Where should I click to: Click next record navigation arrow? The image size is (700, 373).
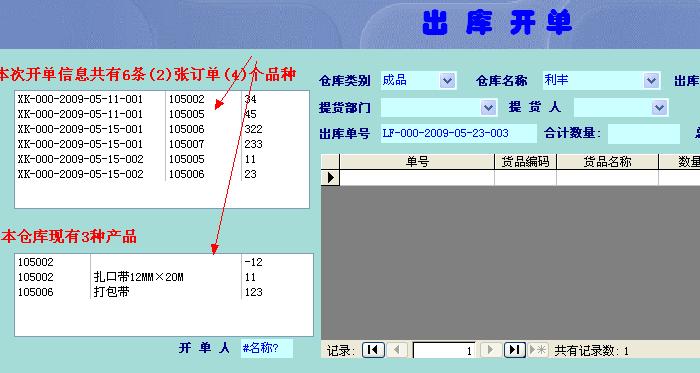pyautogui.click(x=490, y=350)
